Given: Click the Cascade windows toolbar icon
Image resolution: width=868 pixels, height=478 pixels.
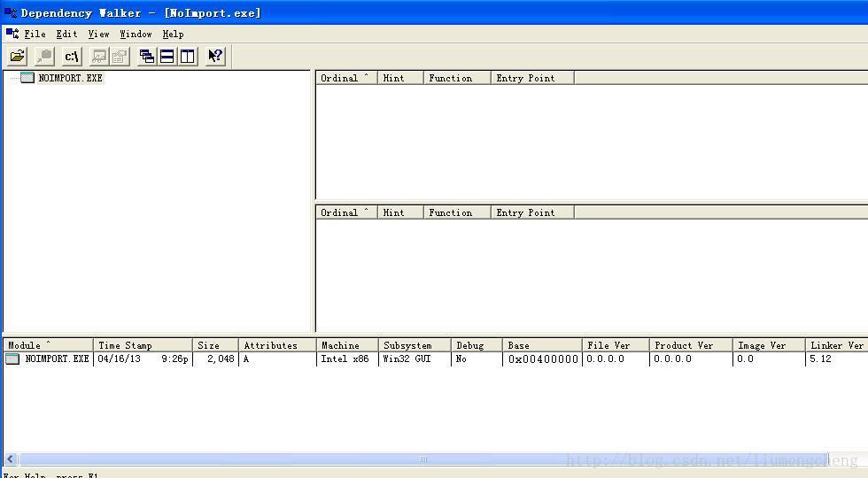Looking at the screenshot, I should (147, 56).
